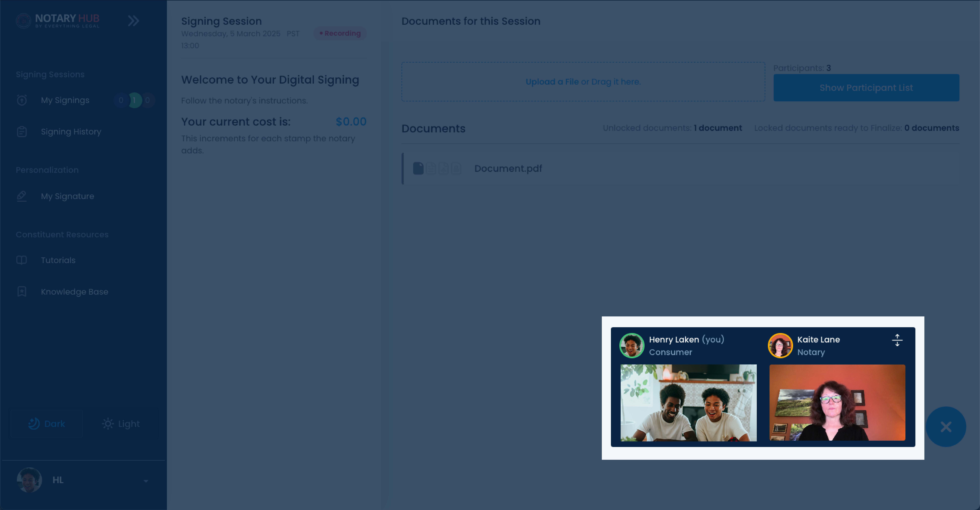Click the Locked documents ready to Finalize text
This screenshot has width=980, height=510.
(x=857, y=128)
